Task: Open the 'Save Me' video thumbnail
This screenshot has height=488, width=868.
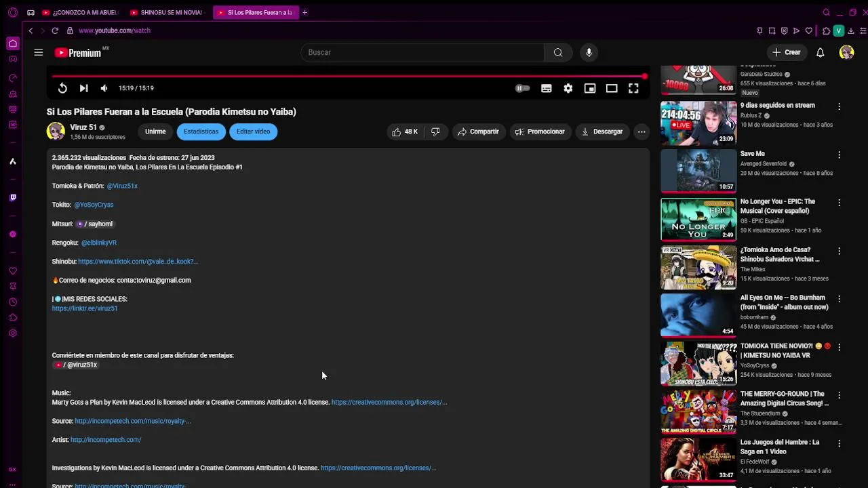Action: point(698,171)
